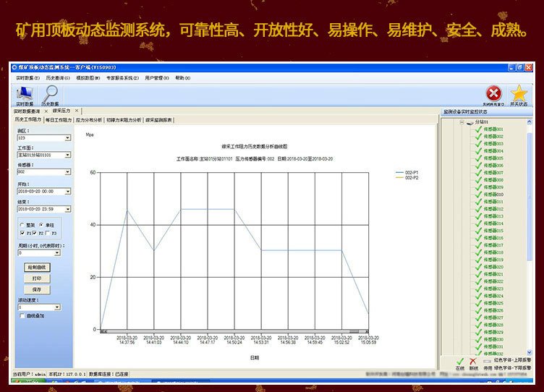
Task: Click the chart horizontal scrollbar thumb
Action: click(x=354, y=332)
